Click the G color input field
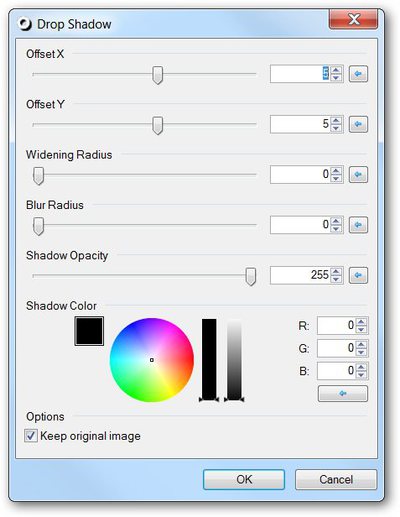 [336, 348]
